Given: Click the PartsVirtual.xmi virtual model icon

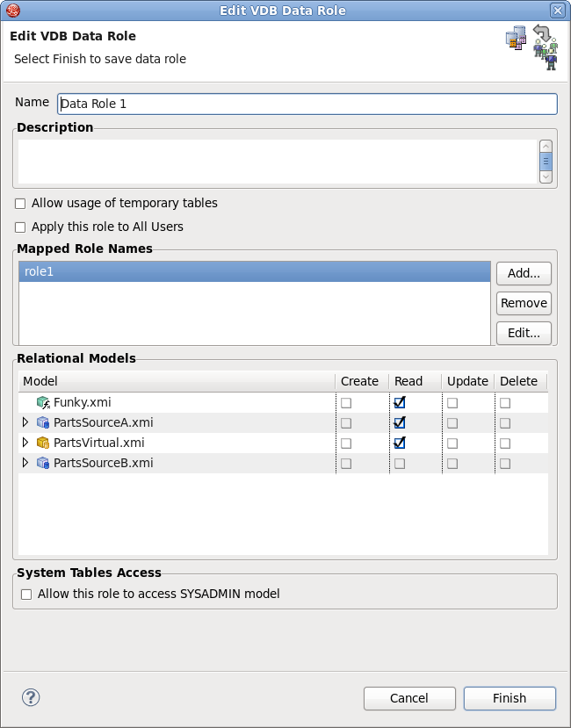Looking at the screenshot, I should tap(43, 443).
